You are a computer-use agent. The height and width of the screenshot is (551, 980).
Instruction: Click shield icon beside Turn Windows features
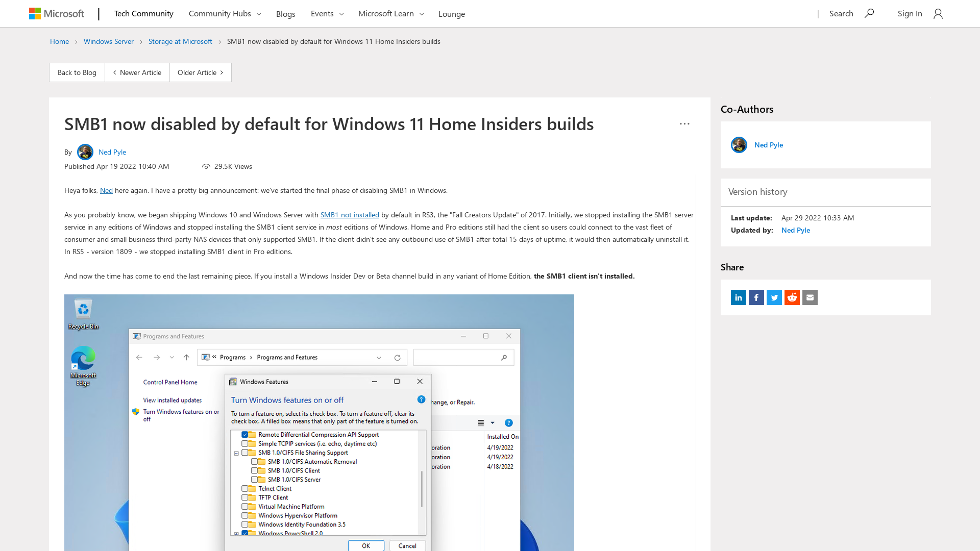136,412
